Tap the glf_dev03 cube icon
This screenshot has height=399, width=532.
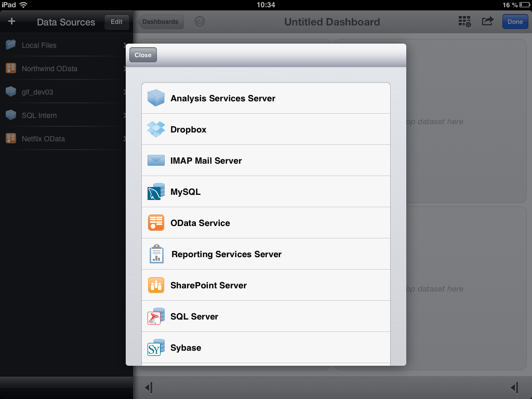[11, 91]
